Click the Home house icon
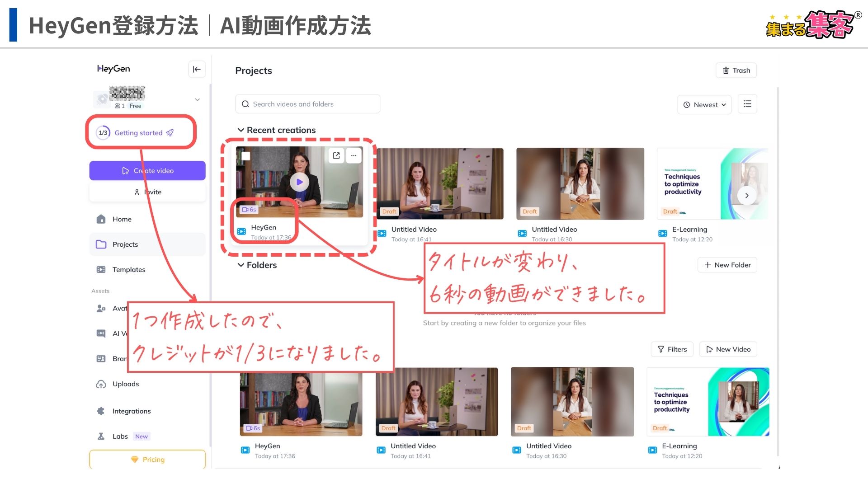The width and height of the screenshot is (868, 488). [x=101, y=219]
